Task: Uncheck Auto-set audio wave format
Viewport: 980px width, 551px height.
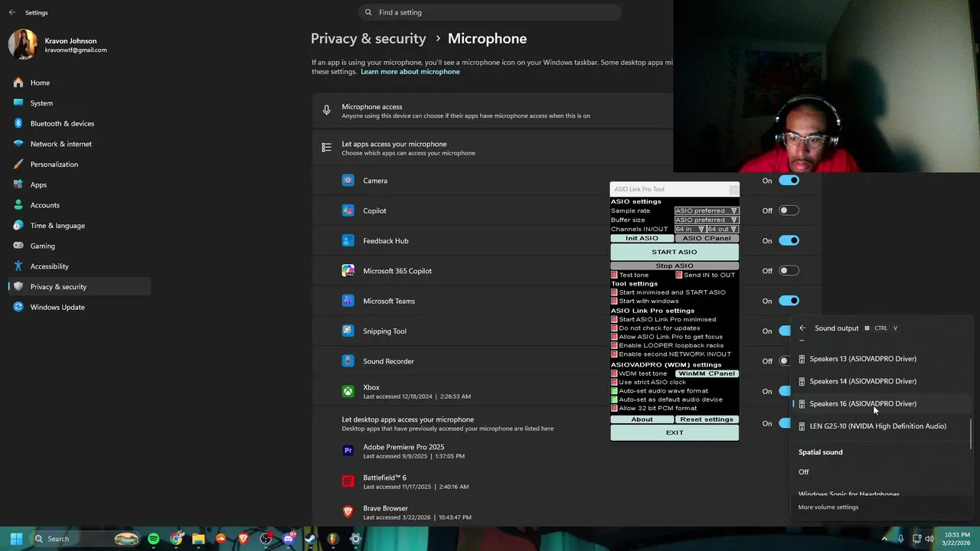Action: click(x=614, y=391)
